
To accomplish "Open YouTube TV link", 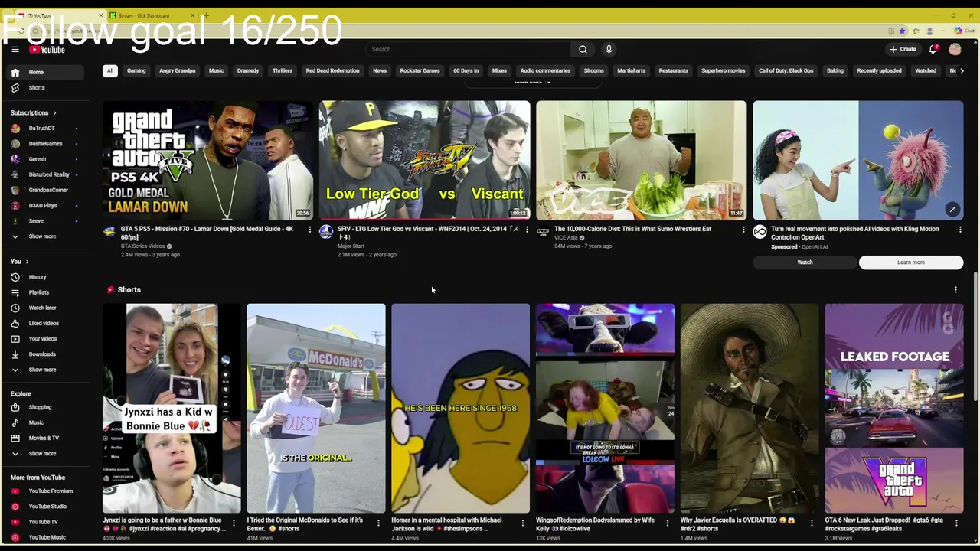I will 46,522.
